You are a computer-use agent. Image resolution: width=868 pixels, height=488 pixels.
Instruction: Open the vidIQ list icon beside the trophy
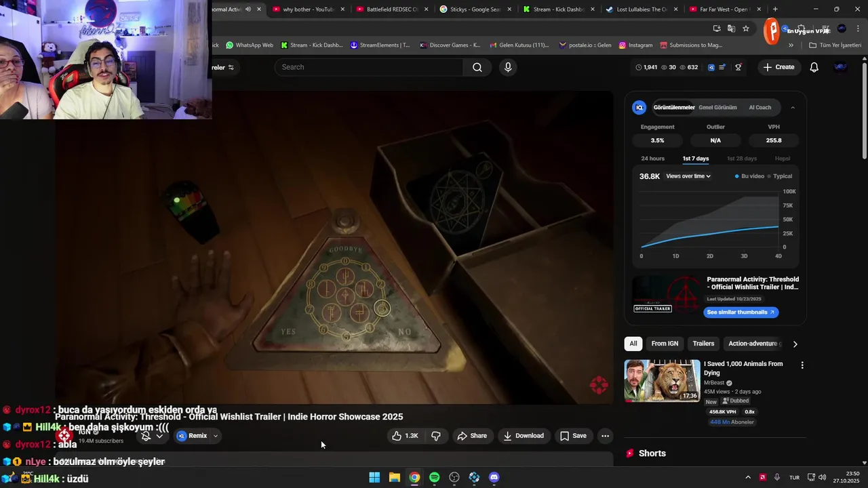(x=723, y=67)
